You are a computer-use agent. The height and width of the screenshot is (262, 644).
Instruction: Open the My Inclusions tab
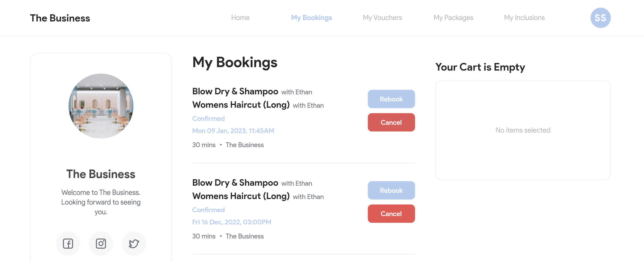[x=524, y=18]
